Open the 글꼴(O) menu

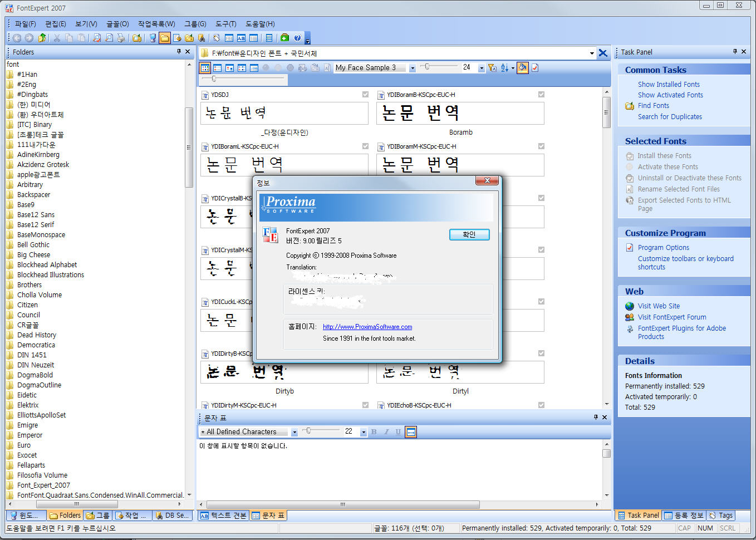tap(117, 24)
